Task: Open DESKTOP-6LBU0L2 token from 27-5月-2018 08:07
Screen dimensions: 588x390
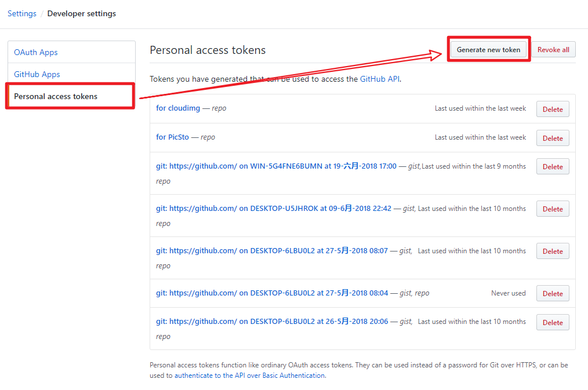Action: tap(272, 251)
